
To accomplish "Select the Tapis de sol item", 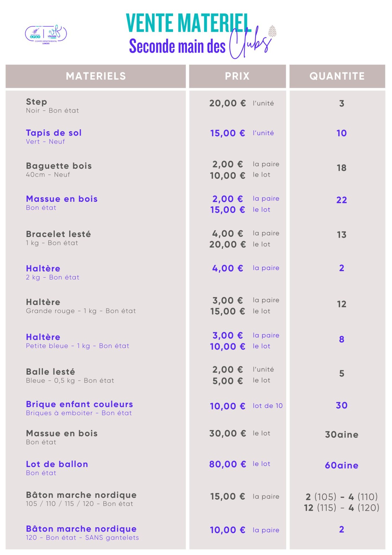I will 54,133.
